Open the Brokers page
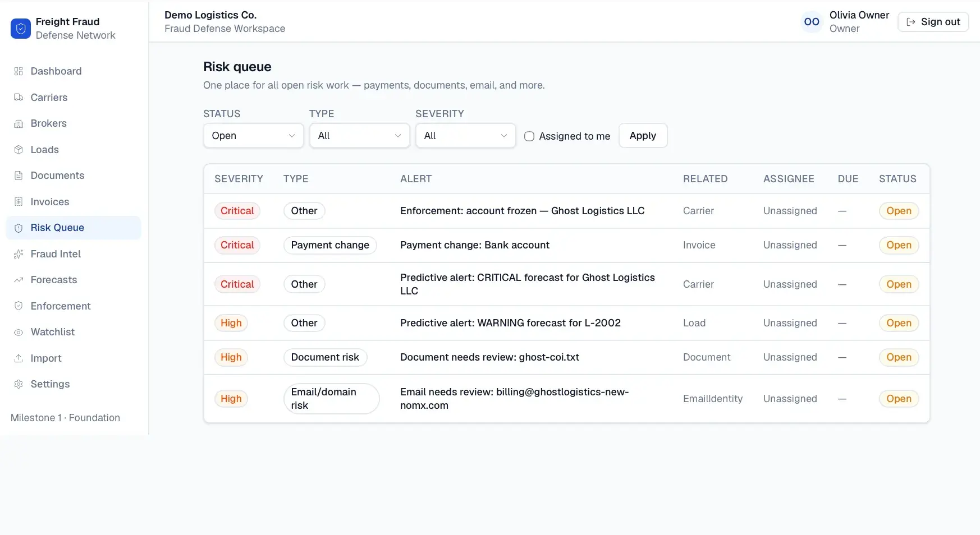This screenshot has height=535, width=980. point(74,123)
